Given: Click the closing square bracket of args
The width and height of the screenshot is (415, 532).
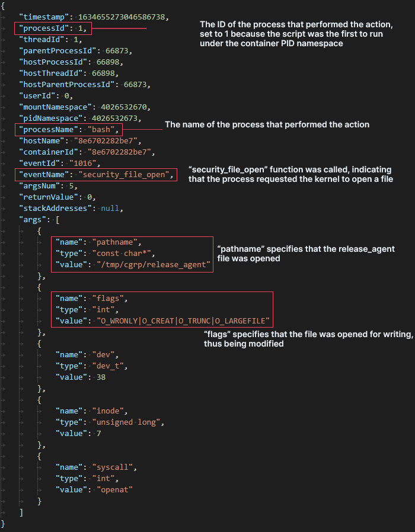Looking at the screenshot, I should (x=21, y=512).
